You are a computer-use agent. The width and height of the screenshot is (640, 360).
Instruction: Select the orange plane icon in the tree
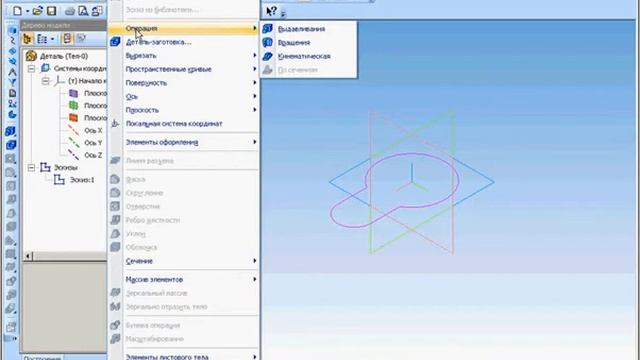tap(73, 118)
